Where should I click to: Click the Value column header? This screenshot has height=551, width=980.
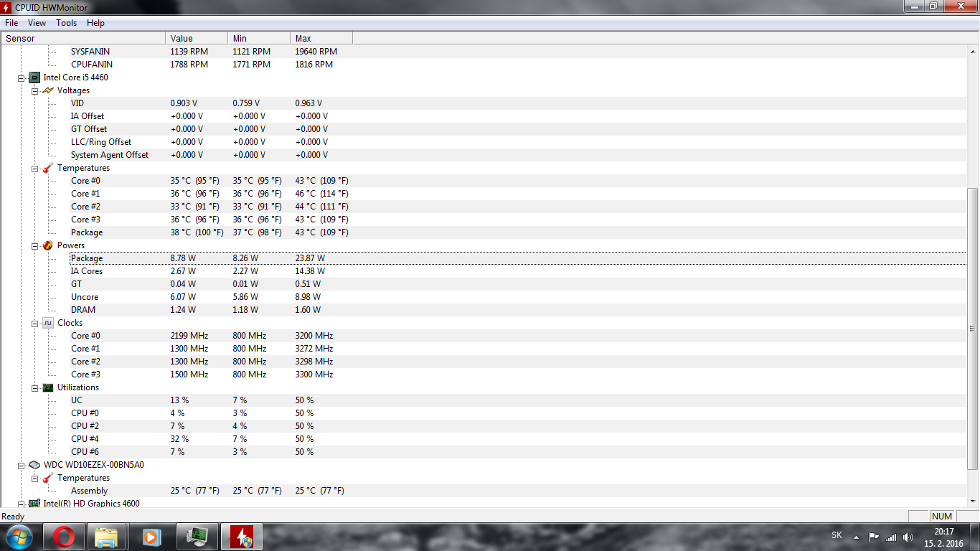pos(197,38)
